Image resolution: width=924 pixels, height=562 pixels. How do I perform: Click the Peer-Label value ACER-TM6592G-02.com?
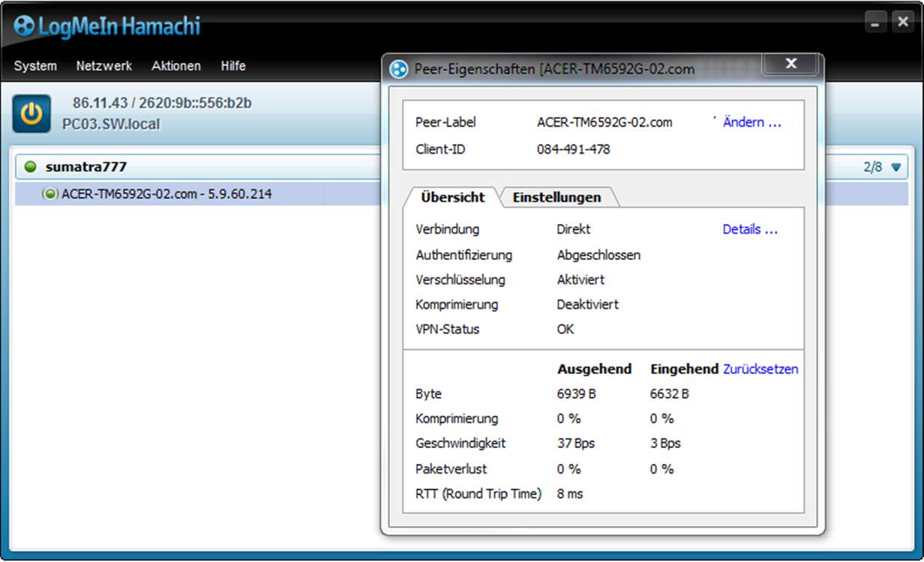pyautogui.click(x=604, y=122)
